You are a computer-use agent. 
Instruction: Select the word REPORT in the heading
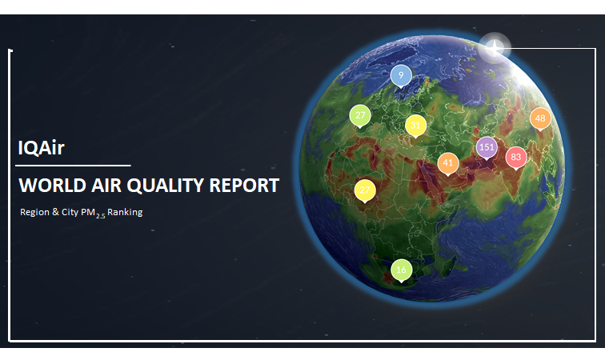[x=244, y=186]
